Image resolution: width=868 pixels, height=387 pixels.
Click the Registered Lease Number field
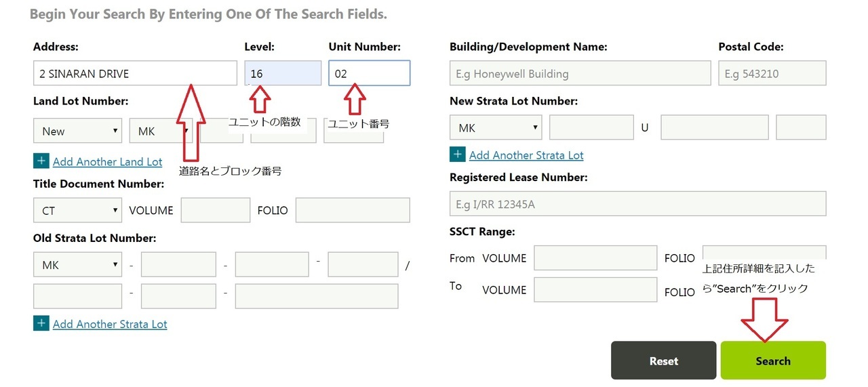[637, 203]
